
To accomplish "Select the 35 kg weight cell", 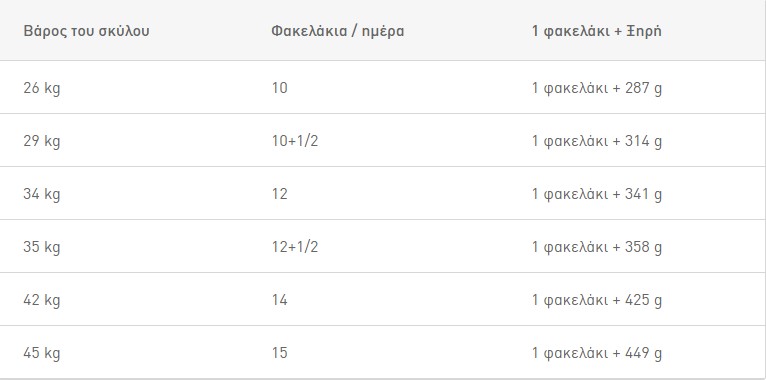I will 42,247.
